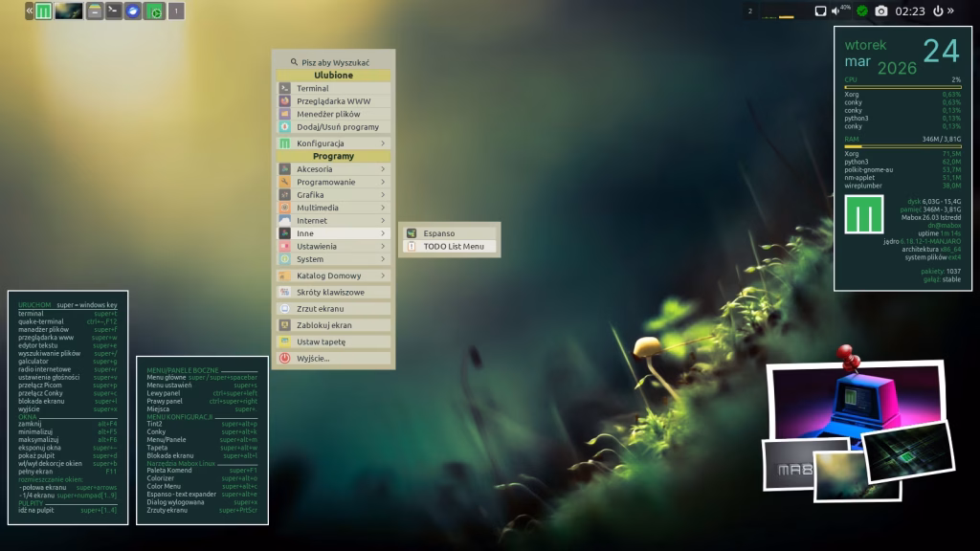Click Wyjście... to exit session
The image size is (980, 551).
coord(333,358)
